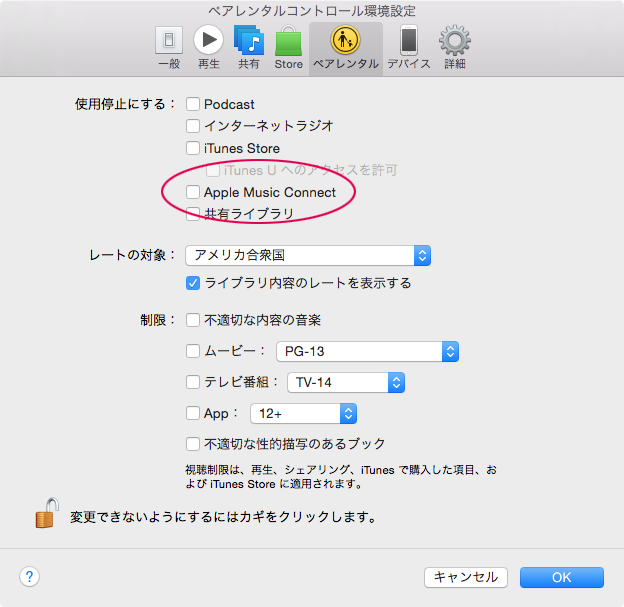Open the アメリカ合衆国 rating country dropdown
Viewport: 624px width, 607px height.
(x=308, y=255)
